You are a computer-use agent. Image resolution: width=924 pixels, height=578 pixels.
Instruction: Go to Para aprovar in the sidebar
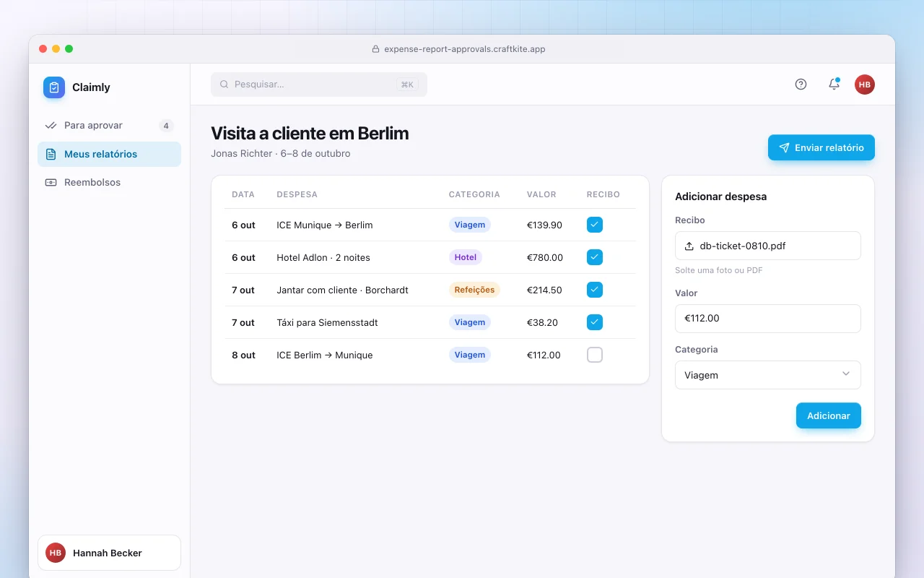click(x=109, y=126)
